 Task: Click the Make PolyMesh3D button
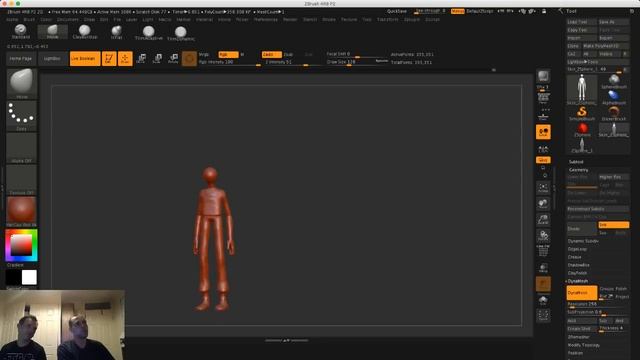click(605, 46)
